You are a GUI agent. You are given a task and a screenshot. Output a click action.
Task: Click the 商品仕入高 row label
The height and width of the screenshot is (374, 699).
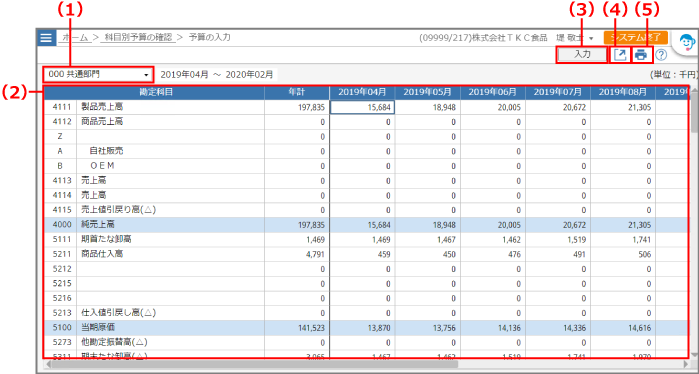tap(102, 254)
